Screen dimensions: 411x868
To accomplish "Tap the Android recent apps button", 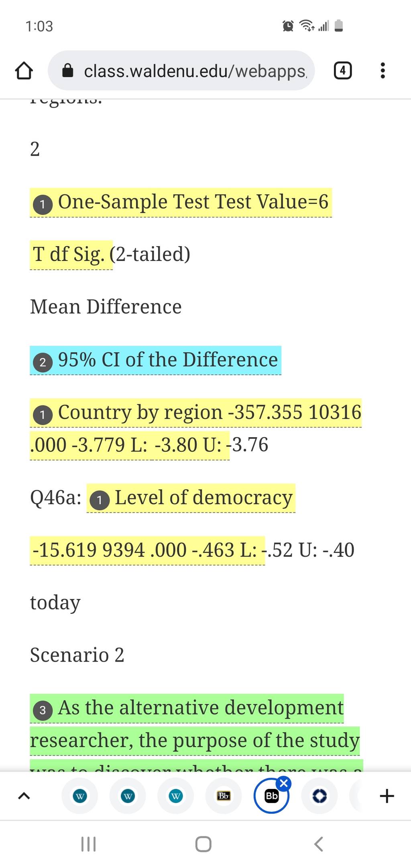I will pyautogui.click(x=88, y=844).
